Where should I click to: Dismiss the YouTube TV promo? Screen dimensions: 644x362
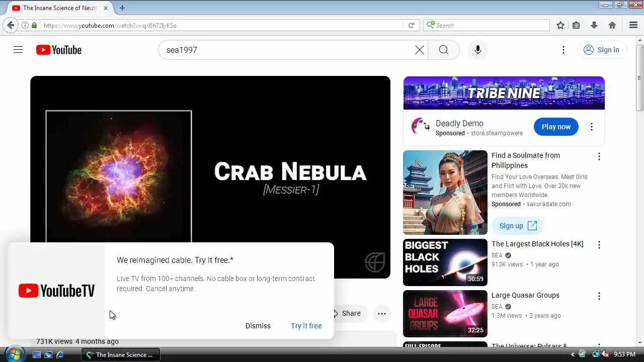[258, 326]
